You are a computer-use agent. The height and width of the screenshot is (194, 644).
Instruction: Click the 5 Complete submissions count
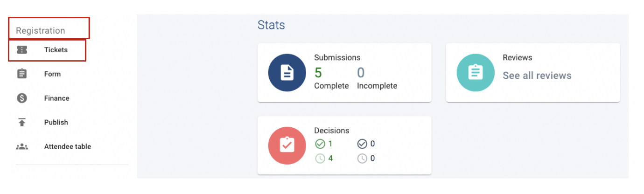click(x=318, y=73)
